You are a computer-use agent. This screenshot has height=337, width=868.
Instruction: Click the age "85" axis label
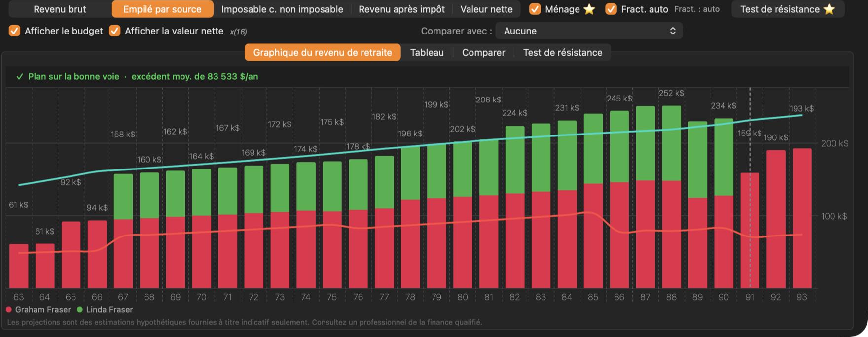click(593, 297)
